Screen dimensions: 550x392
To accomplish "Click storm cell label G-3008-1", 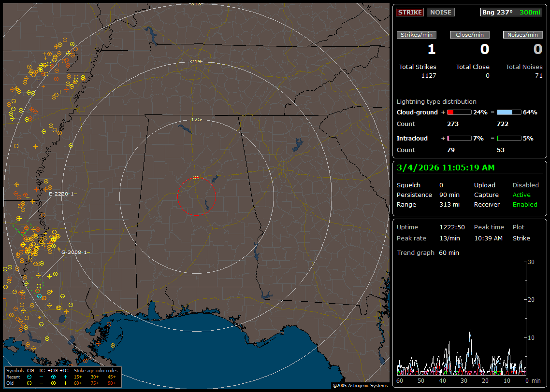I will 75,252.
